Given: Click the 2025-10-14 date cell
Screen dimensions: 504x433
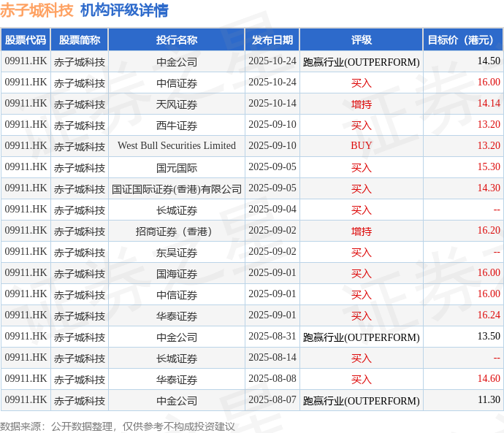Looking at the screenshot, I should [272, 104].
